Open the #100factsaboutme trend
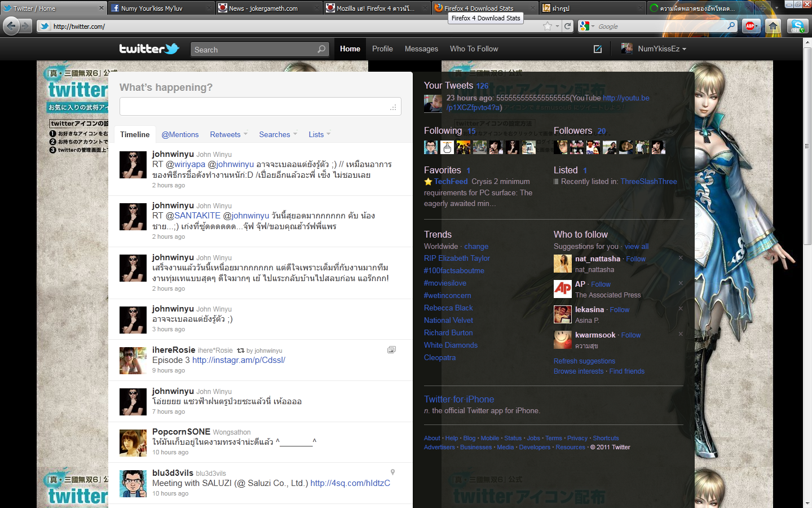This screenshot has height=508, width=812. [x=454, y=270]
